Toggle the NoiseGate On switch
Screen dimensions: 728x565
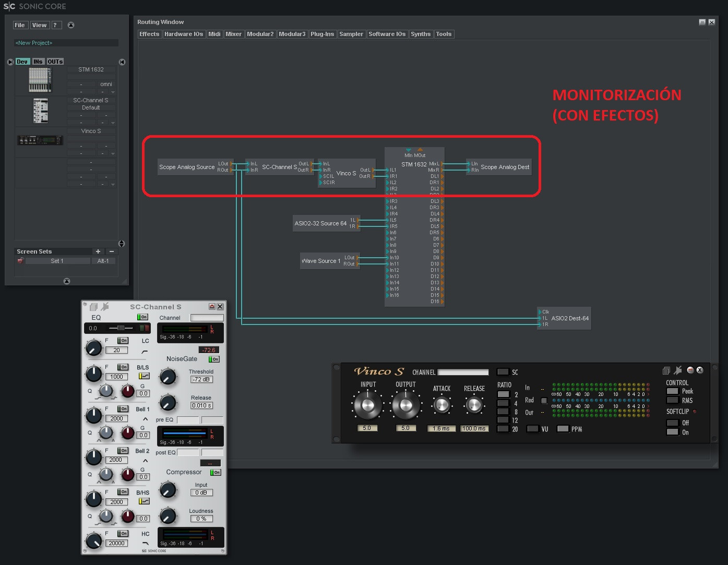214,359
